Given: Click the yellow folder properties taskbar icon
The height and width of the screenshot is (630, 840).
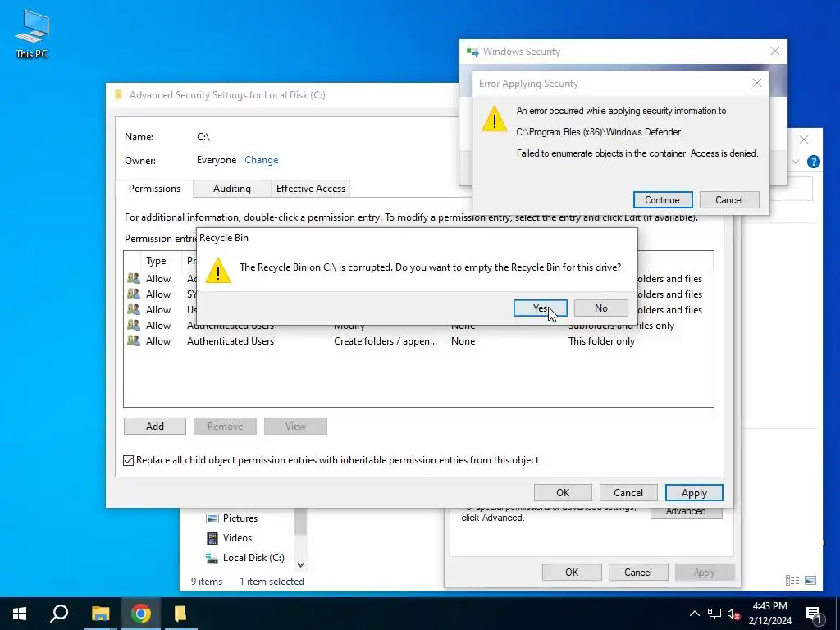Looking at the screenshot, I should 180,614.
